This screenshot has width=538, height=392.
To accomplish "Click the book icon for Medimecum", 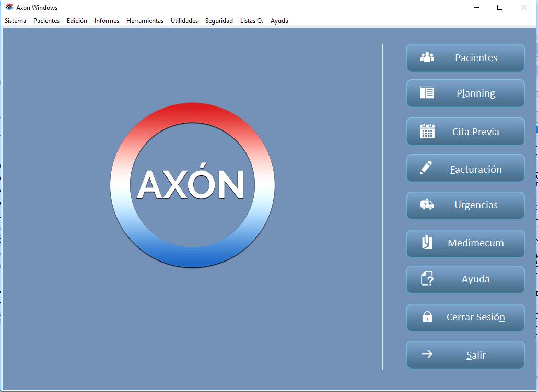I will (x=427, y=243).
